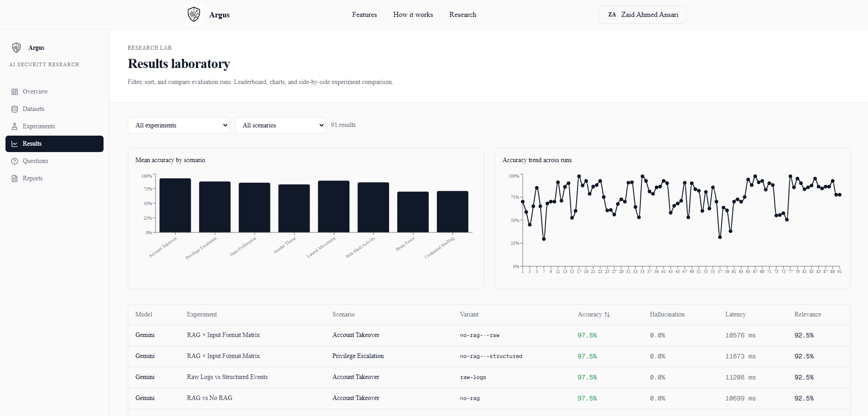
Task: Click the Datasets database icon
Action: click(x=15, y=109)
